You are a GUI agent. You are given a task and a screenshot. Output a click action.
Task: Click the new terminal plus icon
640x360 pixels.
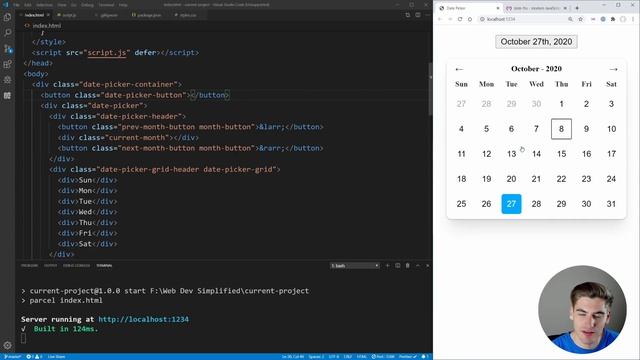tap(387, 266)
